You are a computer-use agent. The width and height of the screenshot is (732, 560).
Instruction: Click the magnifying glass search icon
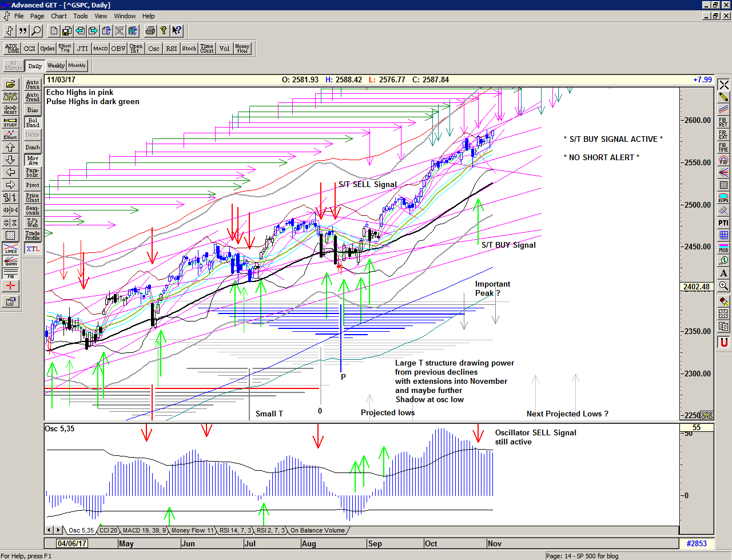click(x=36, y=31)
